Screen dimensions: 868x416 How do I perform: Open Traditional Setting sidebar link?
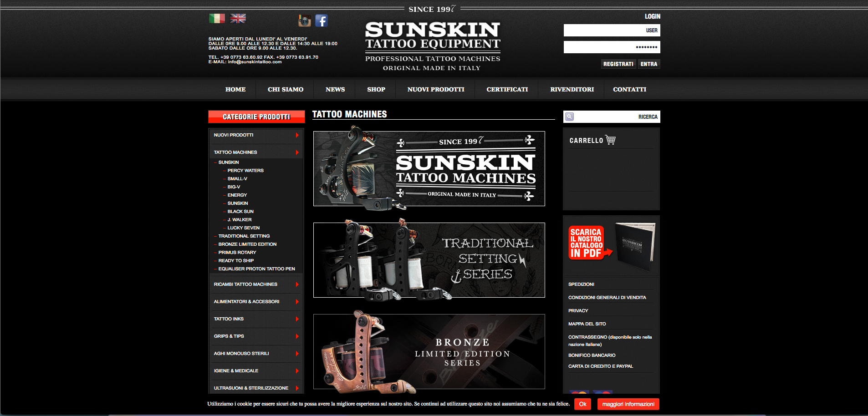pyautogui.click(x=244, y=236)
